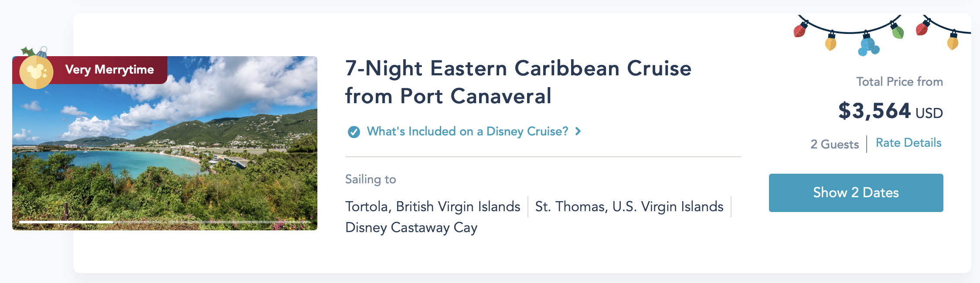980x283 pixels.
Task: Click the 7-Night Eastern Caribbean Cruise title
Action: [x=518, y=82]
